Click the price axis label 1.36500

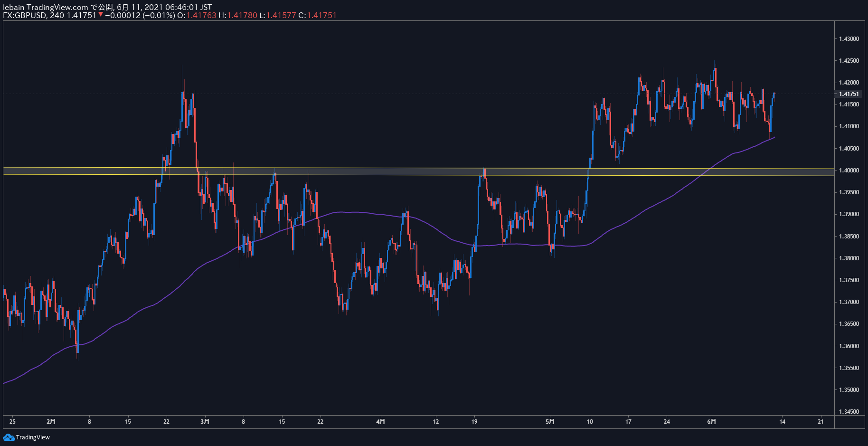(849, 324)
